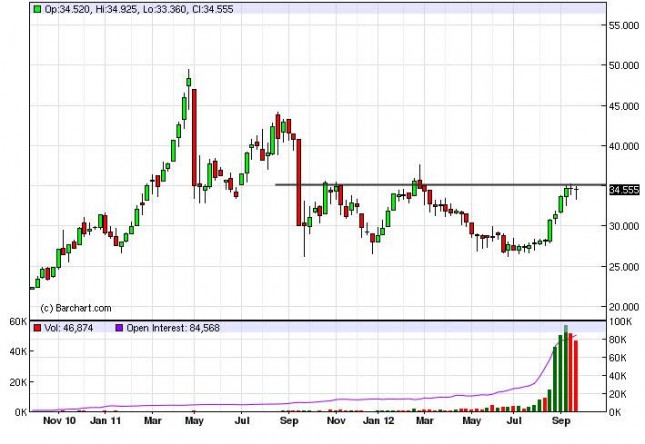Screen dimensions: 645x444
Task: Click the tall red September 2011 drop candle
Action: pos(299,182)
